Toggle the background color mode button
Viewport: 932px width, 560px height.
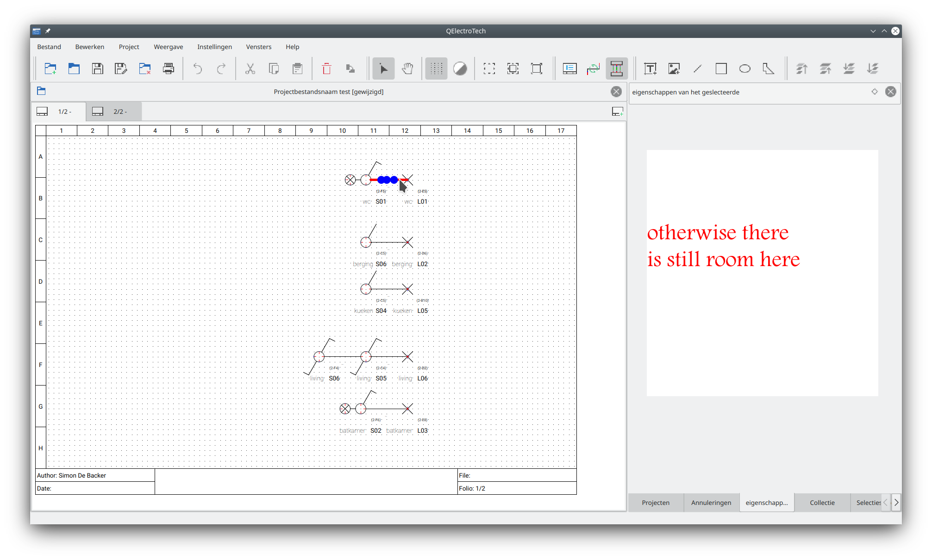coord(460,69)
